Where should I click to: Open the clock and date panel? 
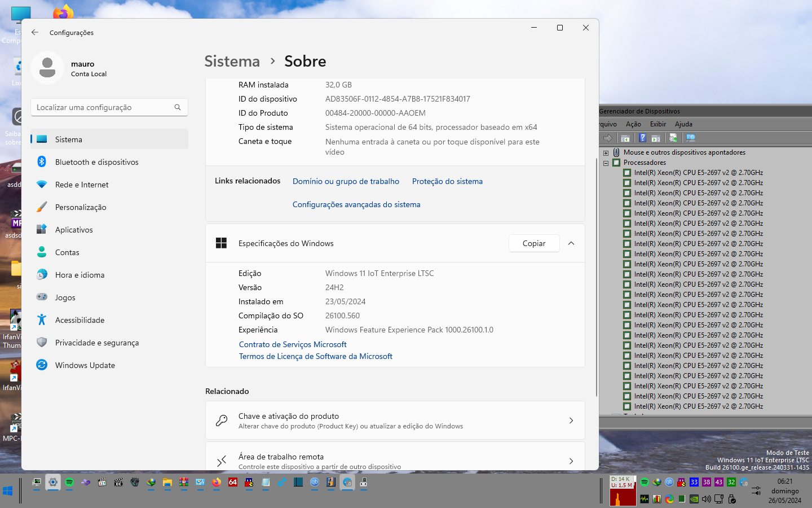point(785,491)
